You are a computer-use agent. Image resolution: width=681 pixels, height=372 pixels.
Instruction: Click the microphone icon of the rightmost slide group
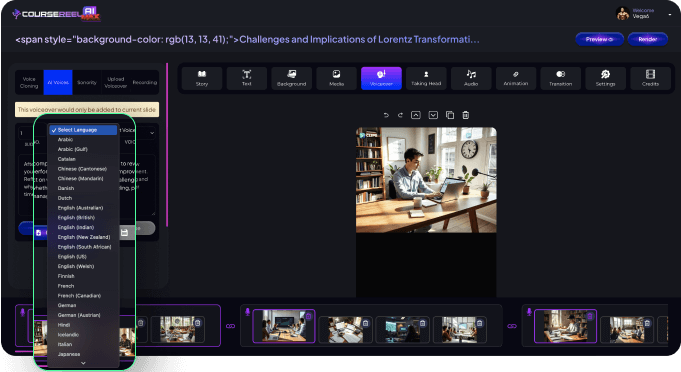(x=529, y=312)
